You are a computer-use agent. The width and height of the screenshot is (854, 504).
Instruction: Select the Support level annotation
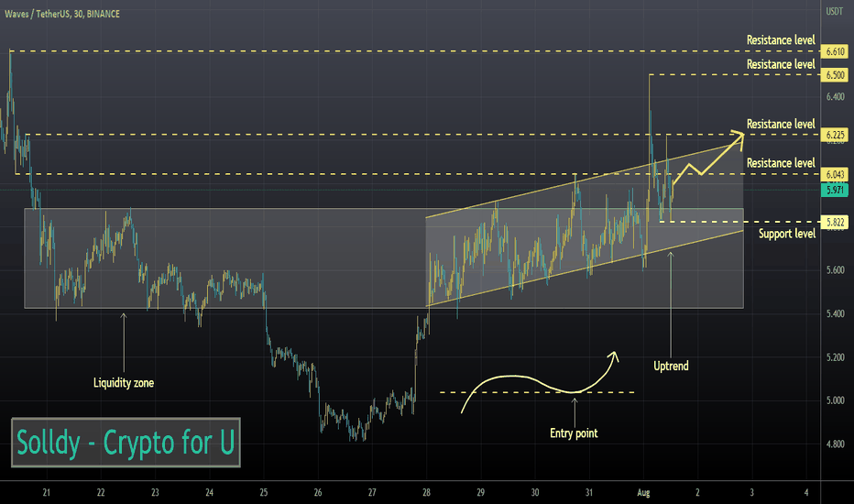coord(787,234)
